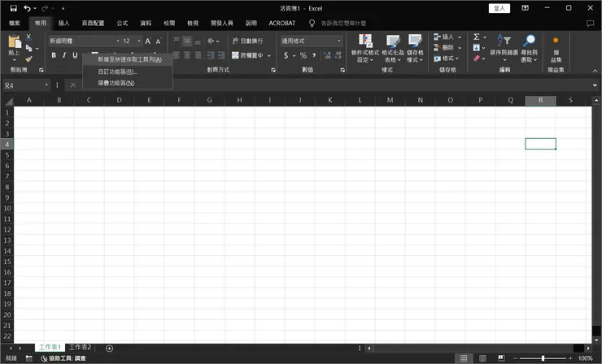Click the Cell Styles icon
Image resolution: width=602 pixels, height=364 pixels.
(415, 41)
